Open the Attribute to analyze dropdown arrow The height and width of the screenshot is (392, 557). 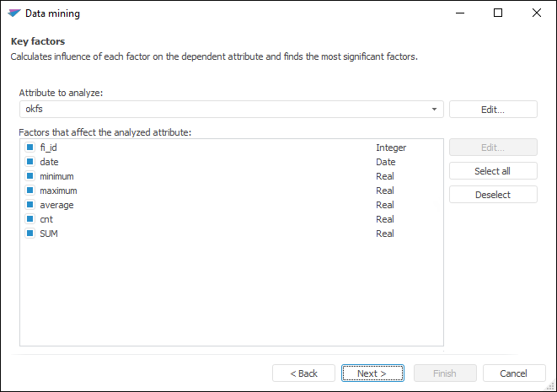coord(434,110)
